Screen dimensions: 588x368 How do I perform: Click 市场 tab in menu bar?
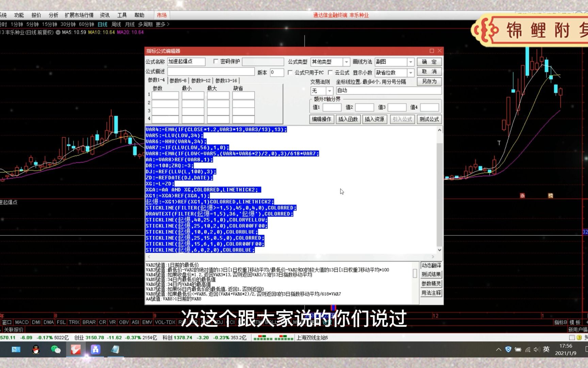click(x=162, y=15)
